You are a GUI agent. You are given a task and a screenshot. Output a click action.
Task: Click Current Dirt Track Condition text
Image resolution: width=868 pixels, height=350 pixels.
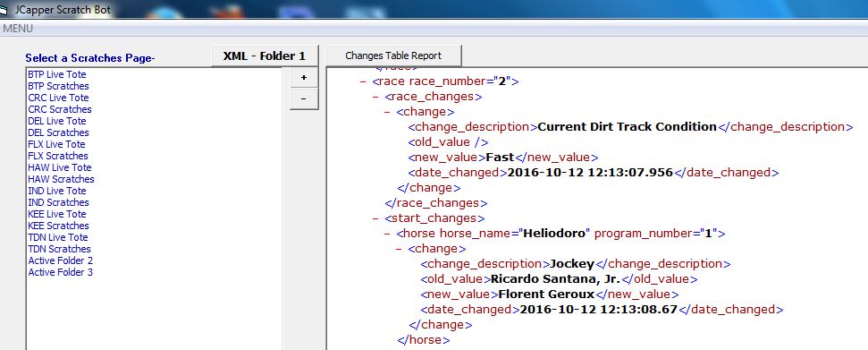point(628,127)
